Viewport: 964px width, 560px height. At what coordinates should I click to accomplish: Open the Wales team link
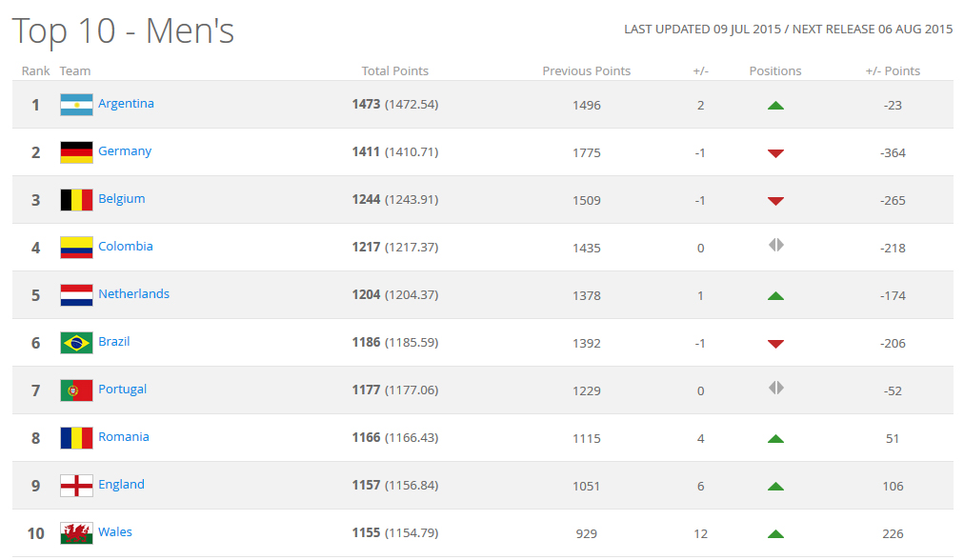[115, 532]
